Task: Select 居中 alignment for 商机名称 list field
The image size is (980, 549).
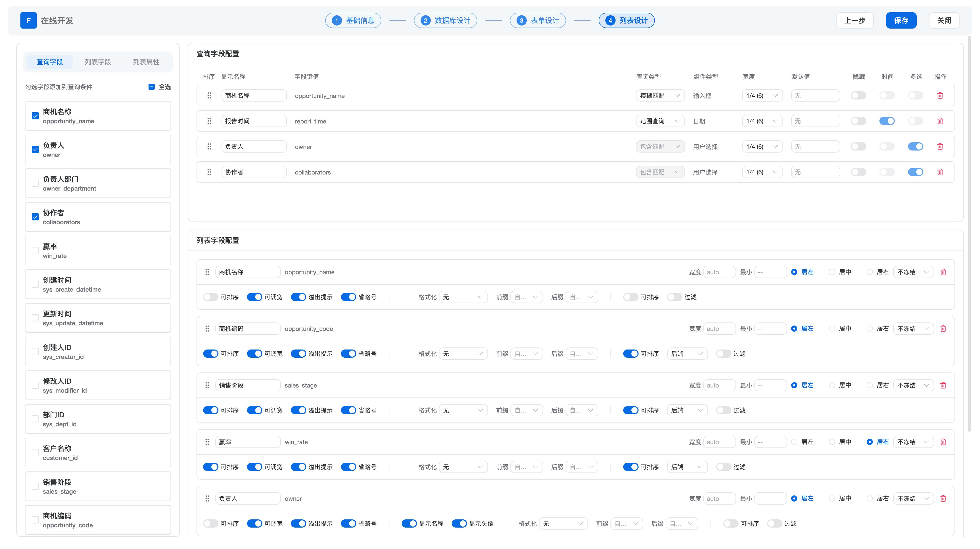Action: (x=832, y=272)
